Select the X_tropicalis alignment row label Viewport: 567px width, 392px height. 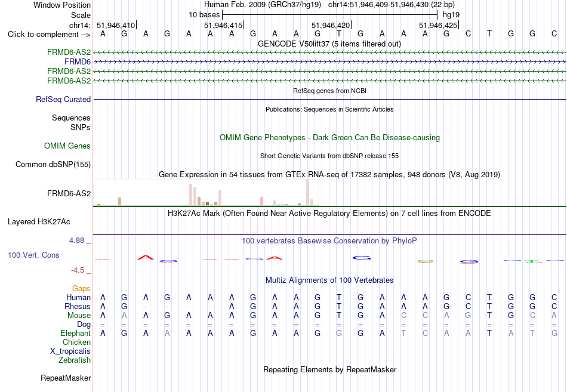pyautogui.click(x=70, y=351)
